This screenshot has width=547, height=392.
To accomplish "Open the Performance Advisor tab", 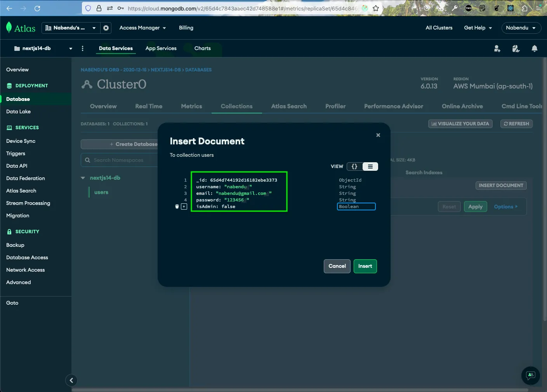I will pyautogui.click(x=394, y=106).
